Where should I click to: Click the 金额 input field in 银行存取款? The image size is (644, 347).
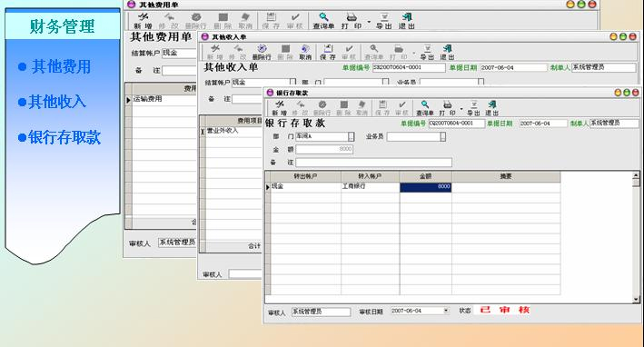[x=324, y=149]
